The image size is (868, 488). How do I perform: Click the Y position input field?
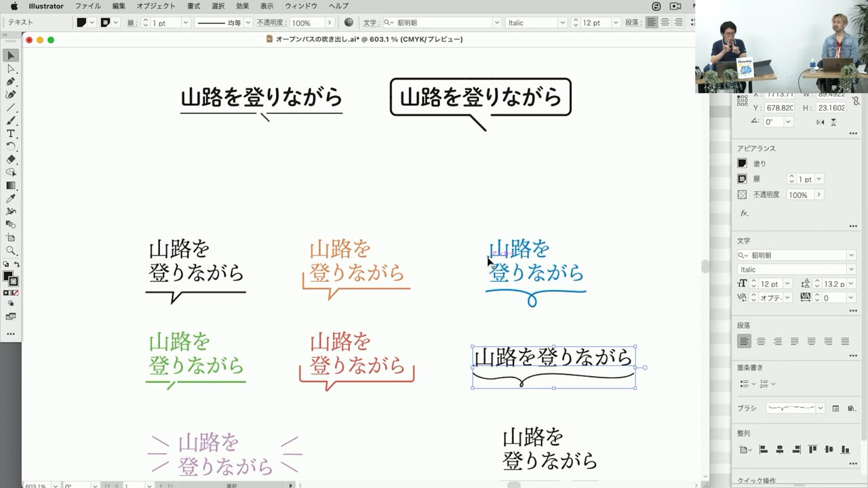click(779, 108)
